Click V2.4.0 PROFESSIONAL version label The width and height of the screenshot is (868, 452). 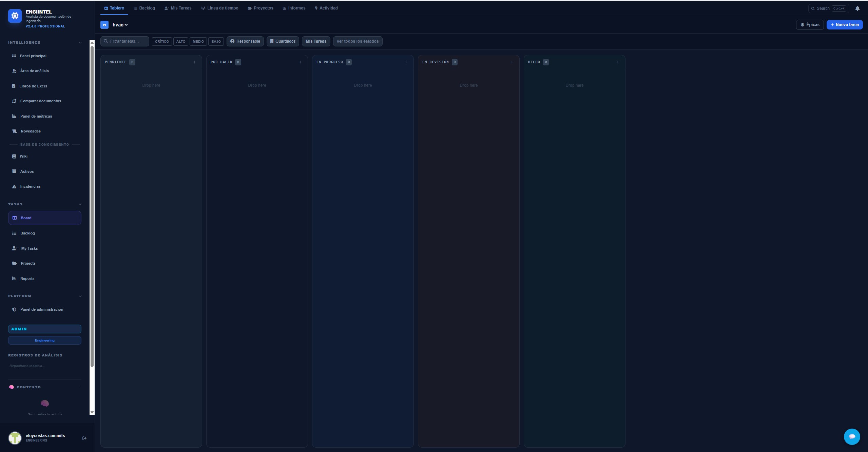pyautogui.click(x=45, y=26)
